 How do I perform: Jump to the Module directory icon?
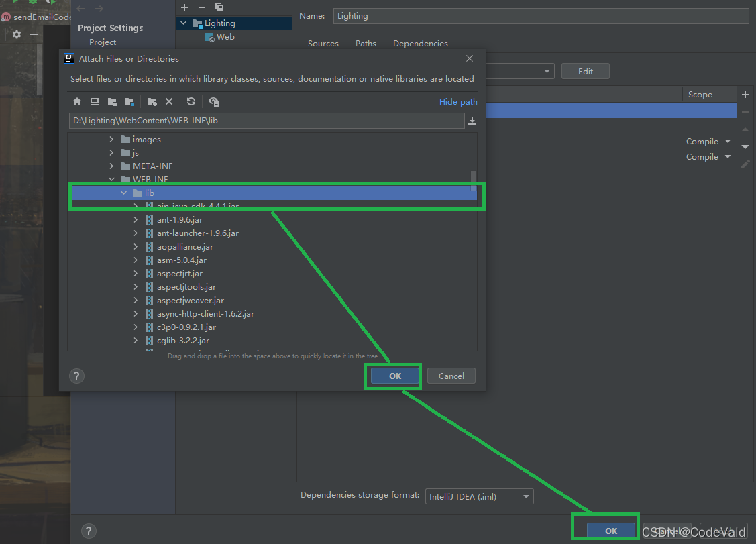129,101
